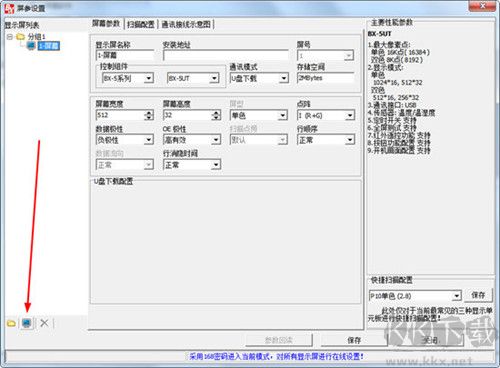This screenshot has width=500, height=368.
Task: Switch to the 扫描配置 tab
Action: pyautogui.click(x=141, y=24)
